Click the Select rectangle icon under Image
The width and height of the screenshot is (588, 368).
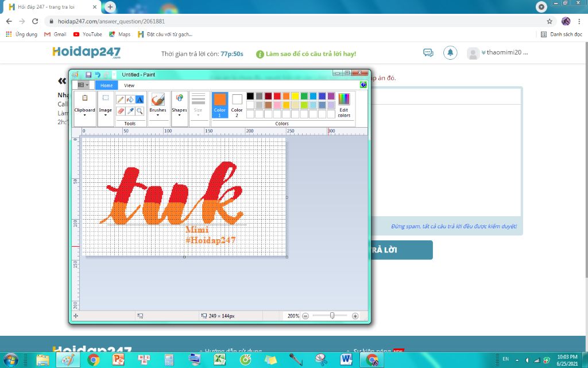coord(106,98)
